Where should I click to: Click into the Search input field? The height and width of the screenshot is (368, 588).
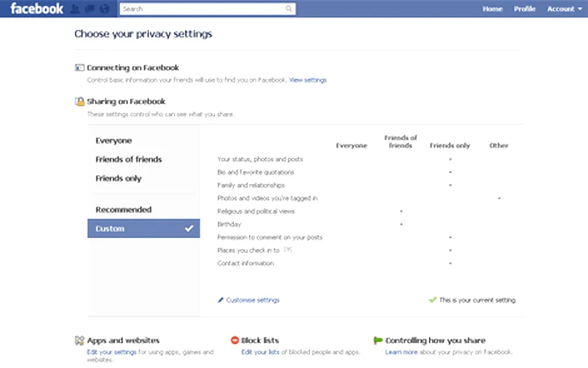[202, 9]
